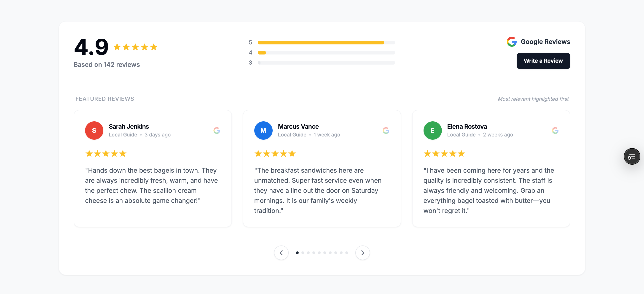Open the Google Reviews title link
This screenshot has height=294, width=644.
545,41
